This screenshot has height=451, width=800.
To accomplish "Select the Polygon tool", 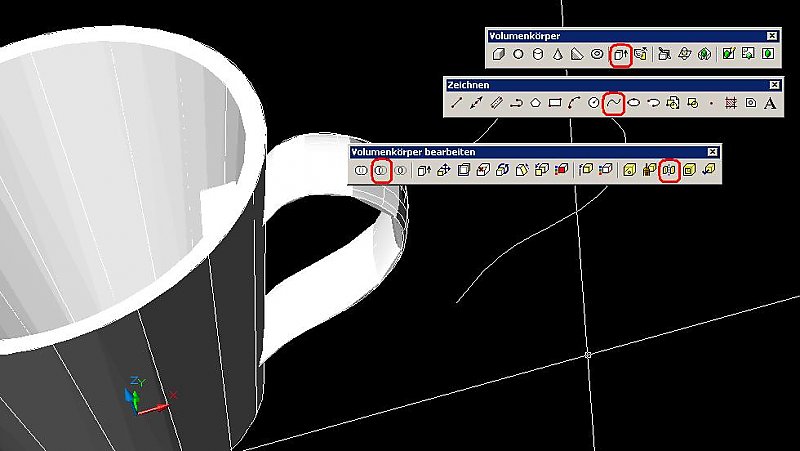I will tap(535, 103).
